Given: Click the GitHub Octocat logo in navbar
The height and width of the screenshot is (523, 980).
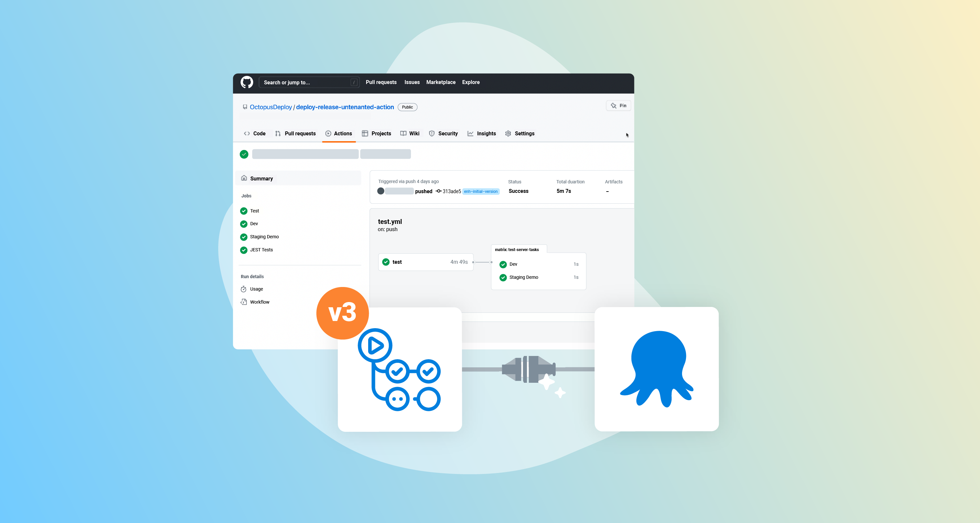Looking at the screenshot, I should 247,82.
